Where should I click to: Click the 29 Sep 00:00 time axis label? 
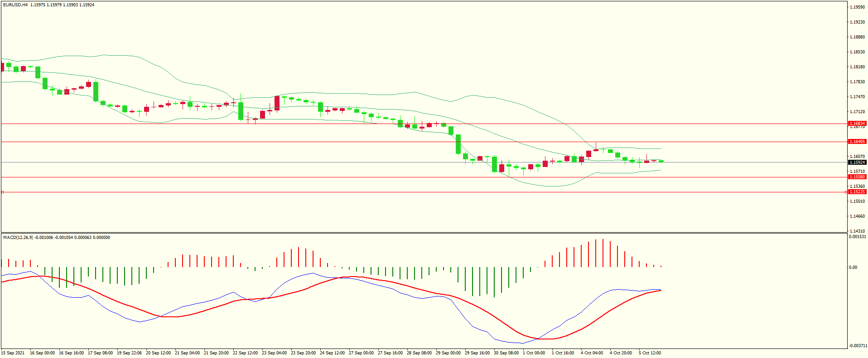click(x=448, y=353)
